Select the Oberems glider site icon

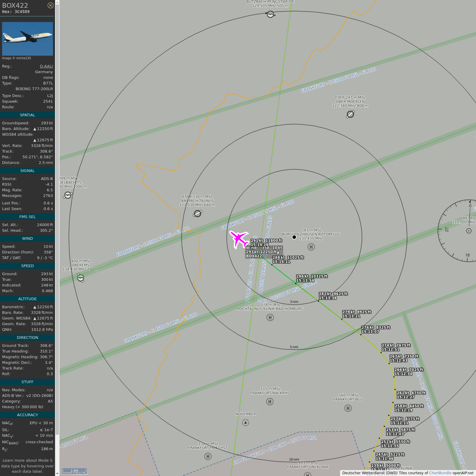[x=81, y=278]
